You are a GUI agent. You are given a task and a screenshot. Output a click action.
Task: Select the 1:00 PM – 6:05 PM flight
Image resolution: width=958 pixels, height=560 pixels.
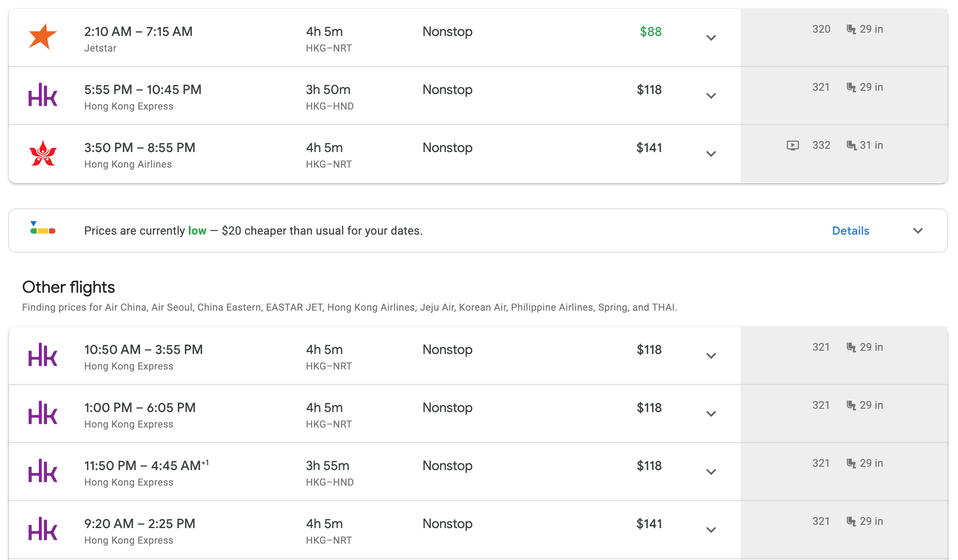140,408
